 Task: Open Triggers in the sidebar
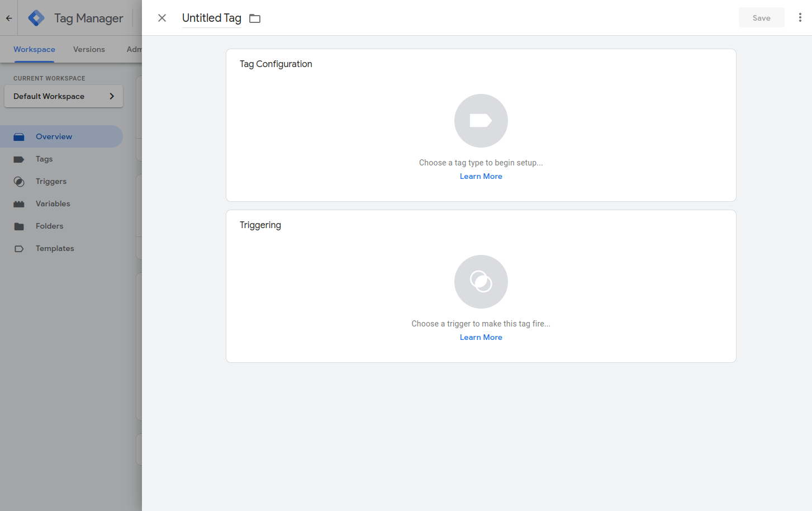[x=61, y=181]
